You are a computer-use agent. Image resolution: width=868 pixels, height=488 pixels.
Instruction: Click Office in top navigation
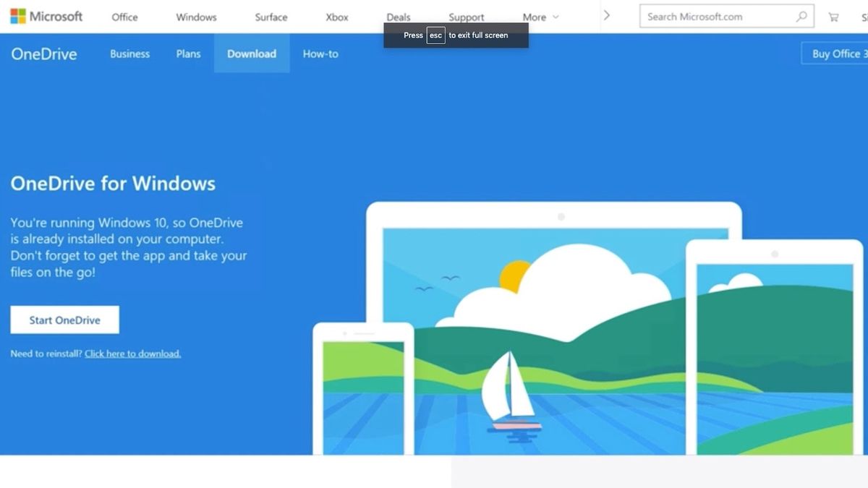pos(124,17)
